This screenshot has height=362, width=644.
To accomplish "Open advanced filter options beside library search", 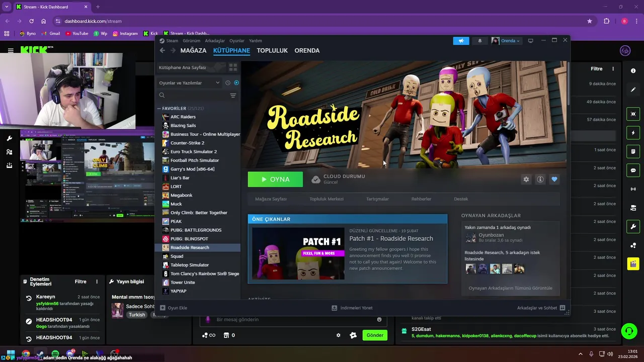I will click(x=233, y=96).
